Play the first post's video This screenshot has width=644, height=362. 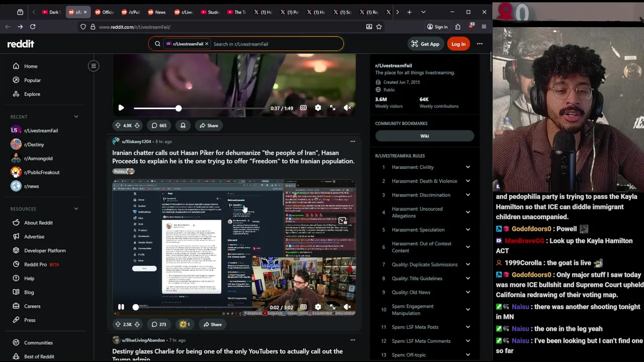point(121,108)
